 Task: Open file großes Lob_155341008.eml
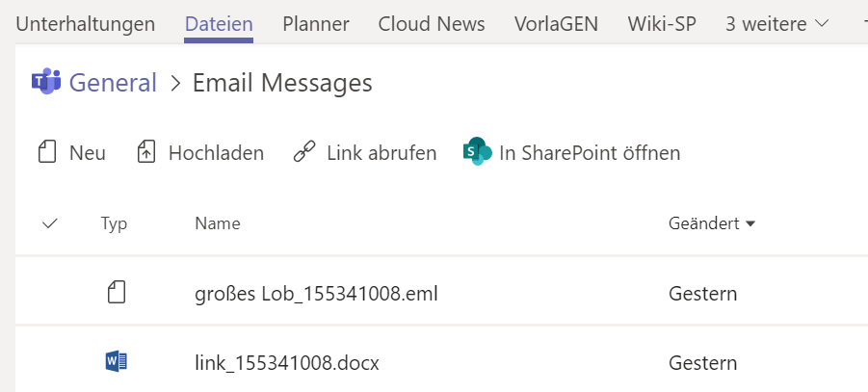tap(316, 294)
